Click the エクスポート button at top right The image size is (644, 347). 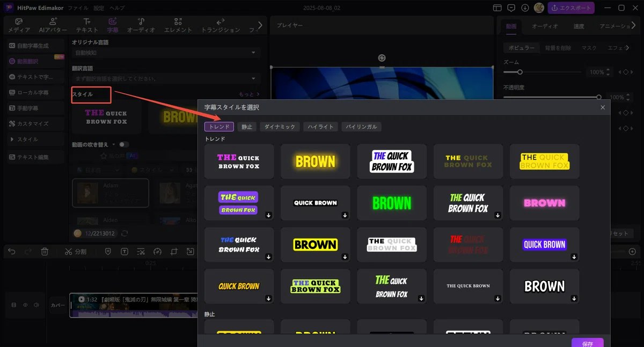(571, 8)
